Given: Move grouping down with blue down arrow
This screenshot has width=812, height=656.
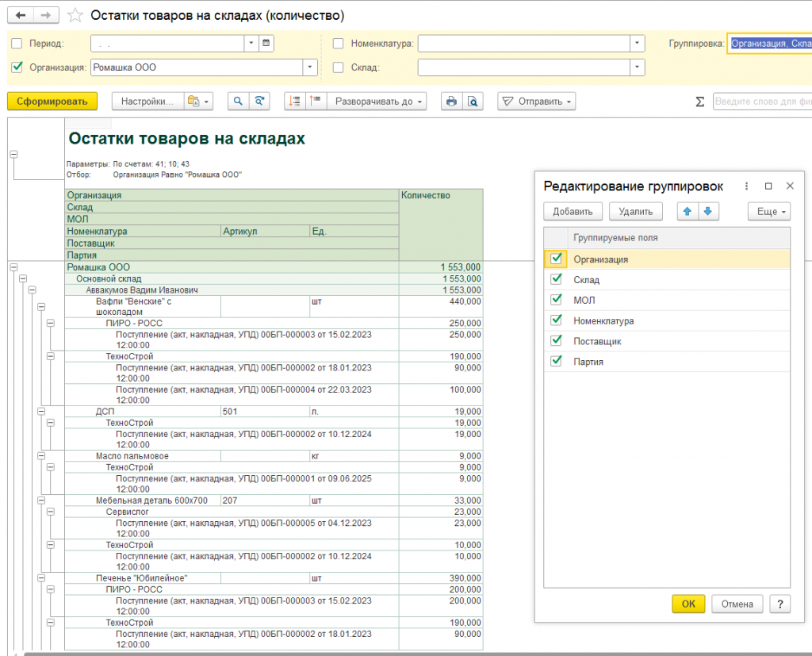Looking at the screenshot, I should (x=708, y=211).
